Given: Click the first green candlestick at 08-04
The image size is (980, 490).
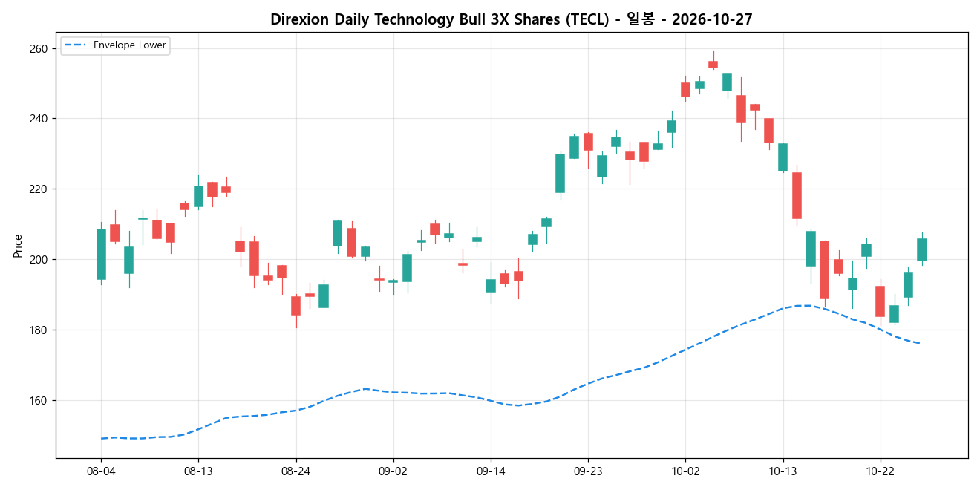Looking at the screenshot, I should [x=101, y=254].
